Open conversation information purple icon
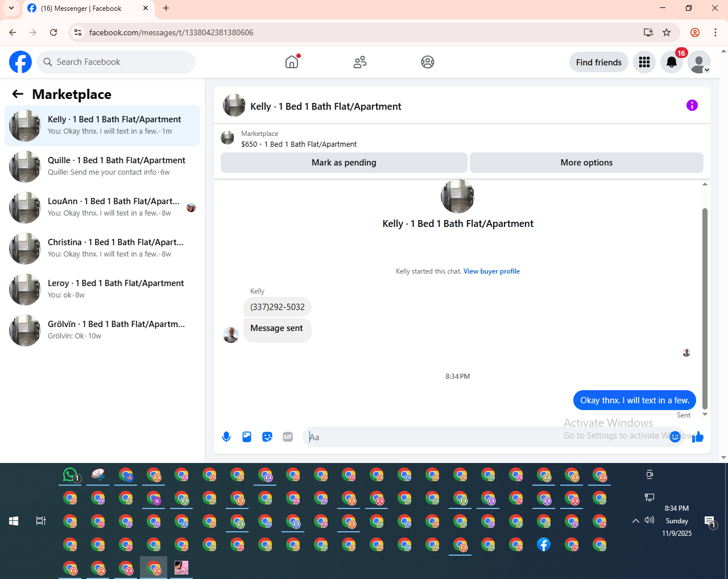The height and width of the screenshot is (579, 728). coord(692,105)
